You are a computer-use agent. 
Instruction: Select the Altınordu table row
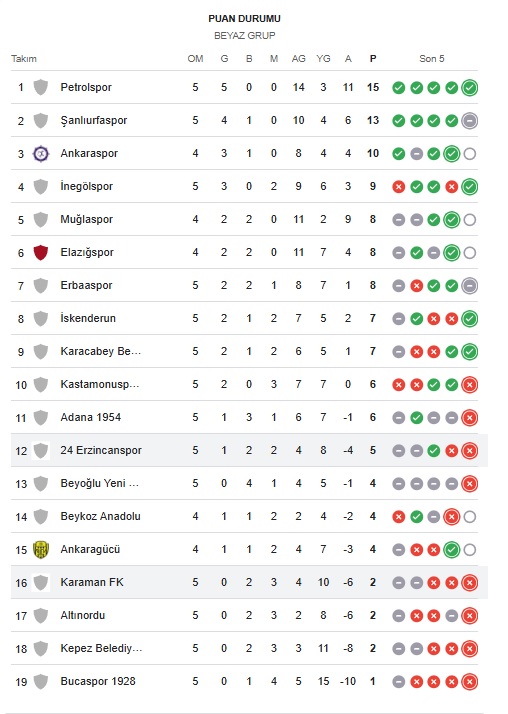(244, 616)
